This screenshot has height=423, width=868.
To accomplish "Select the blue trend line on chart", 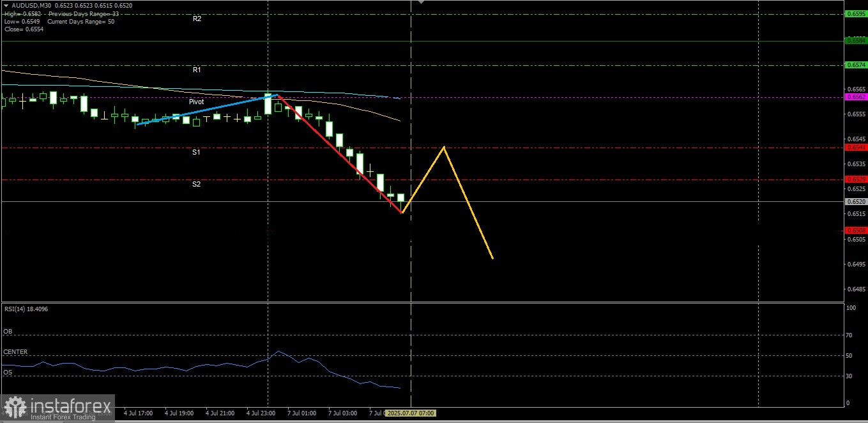I will coord(206,110).
